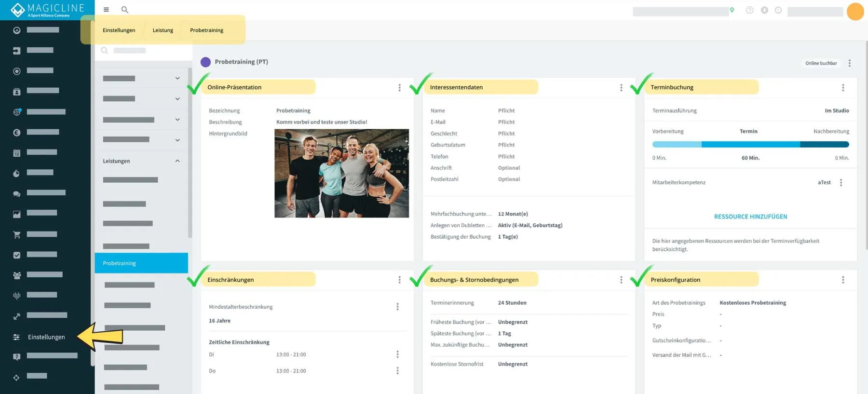
Task: Click RESSOURCE HINZUFÜGEN link
Action: [x=750, y=217]
